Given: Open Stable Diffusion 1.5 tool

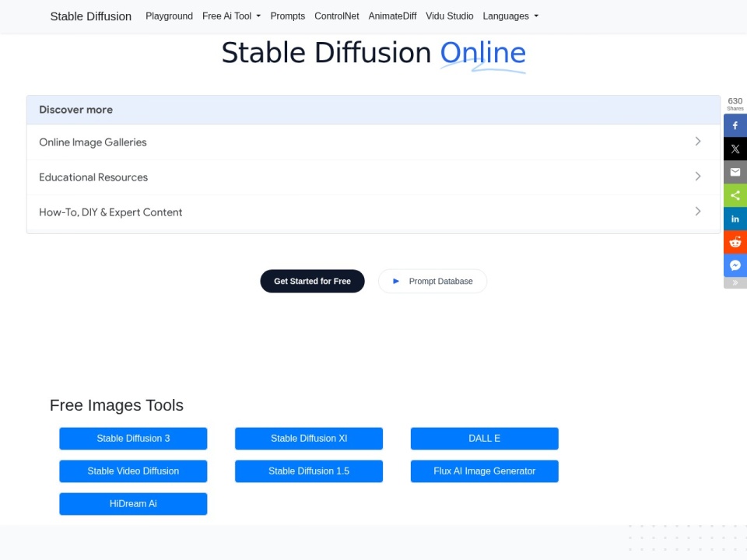Looking at the screenshot, I should [309, 471].
